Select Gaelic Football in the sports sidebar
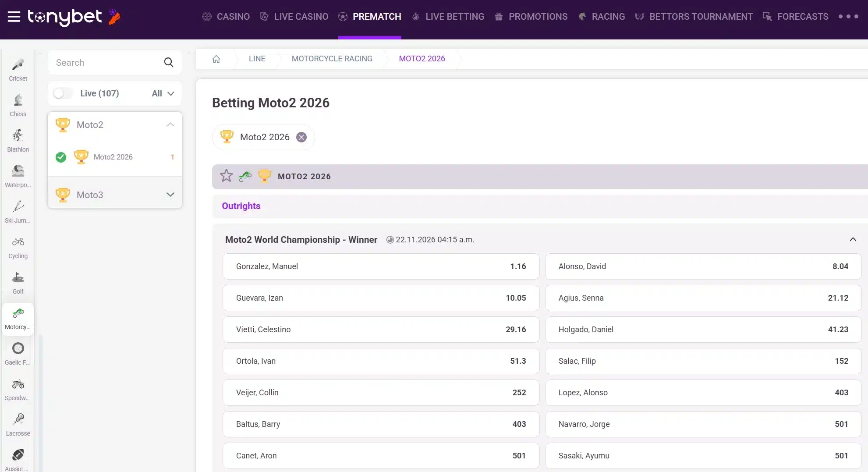 point(18,354)
